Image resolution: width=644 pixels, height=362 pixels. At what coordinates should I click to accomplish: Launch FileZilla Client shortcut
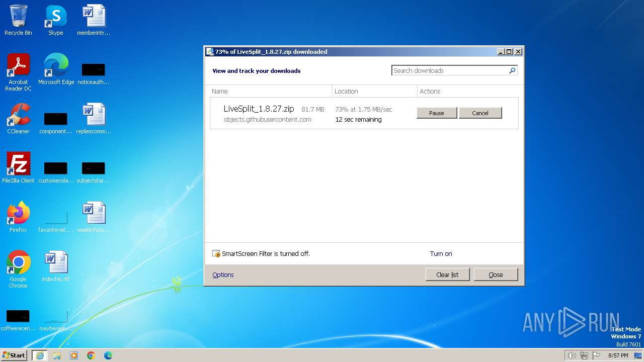pos(18,168)
